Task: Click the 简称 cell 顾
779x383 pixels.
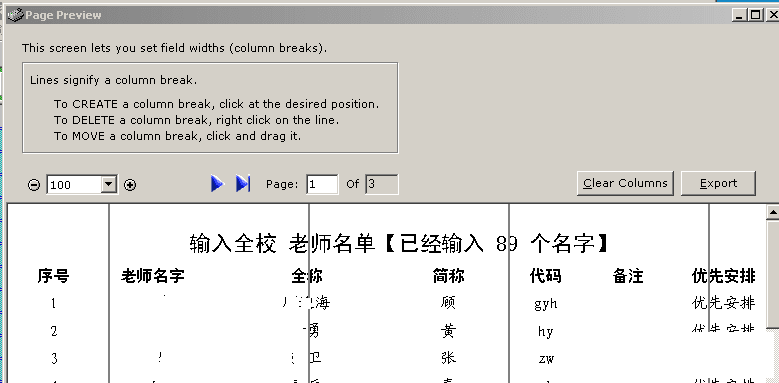Action: (448, 303)
